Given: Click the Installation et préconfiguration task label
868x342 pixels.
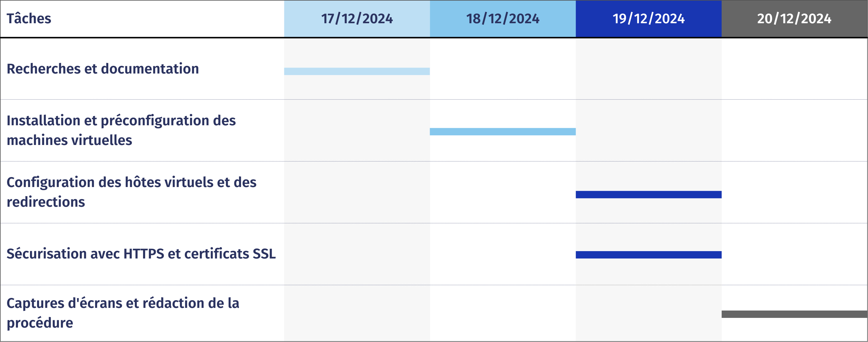Looking at the screenshot, I should pyautogui.click(x=121, y=130).
